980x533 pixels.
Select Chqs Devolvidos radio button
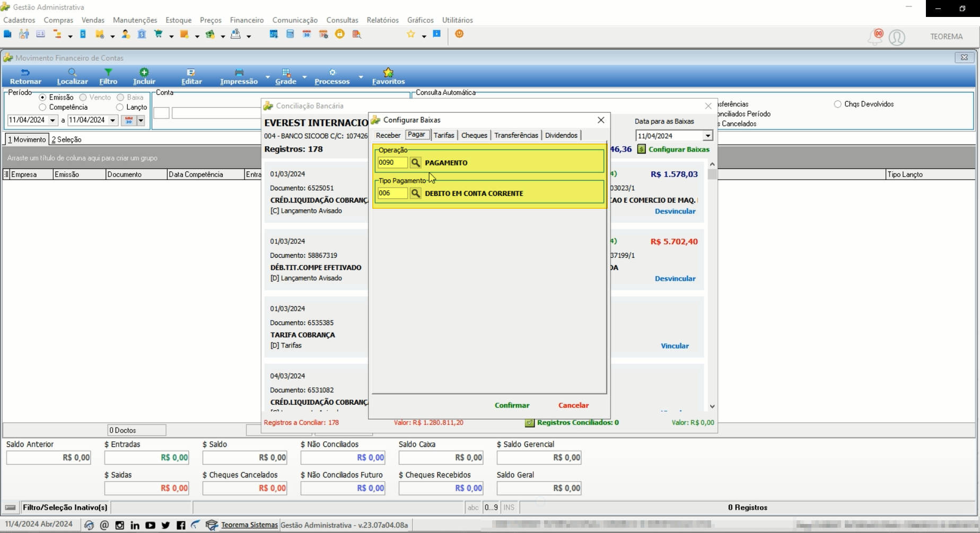[x=837, y=104]
